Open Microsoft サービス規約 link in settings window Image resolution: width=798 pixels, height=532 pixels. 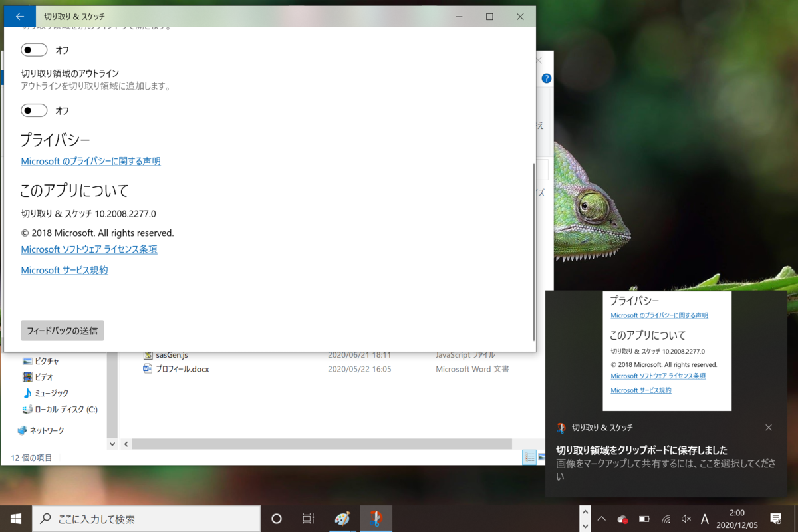65,270
